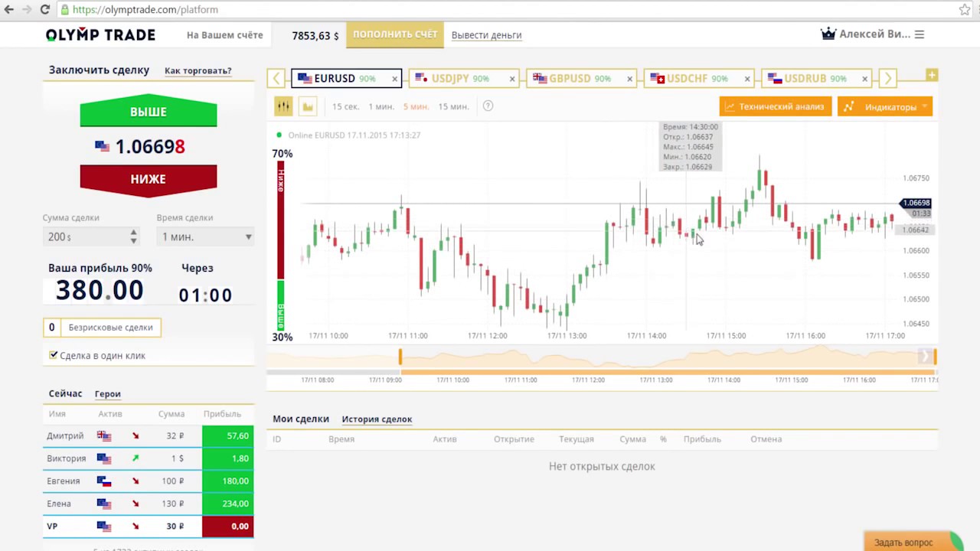
Task: Close the EURUSD tab
Action: [x=395, y=79]
